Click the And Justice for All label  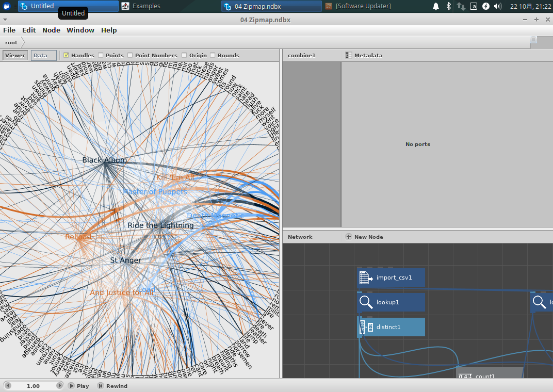(122, 292)
